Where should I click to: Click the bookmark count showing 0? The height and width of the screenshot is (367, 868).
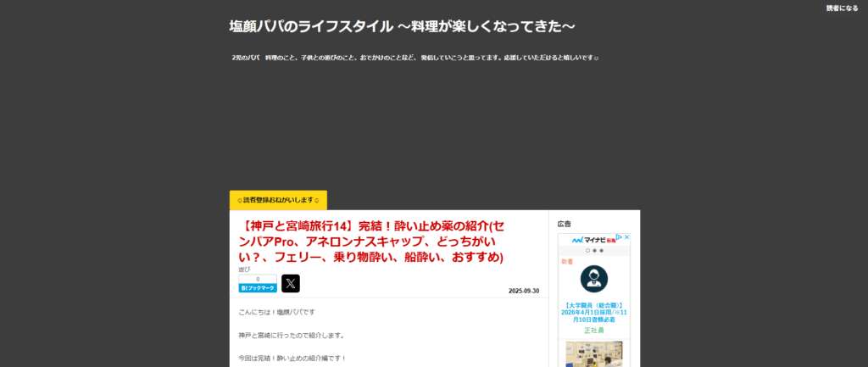[x=258, y=279]
